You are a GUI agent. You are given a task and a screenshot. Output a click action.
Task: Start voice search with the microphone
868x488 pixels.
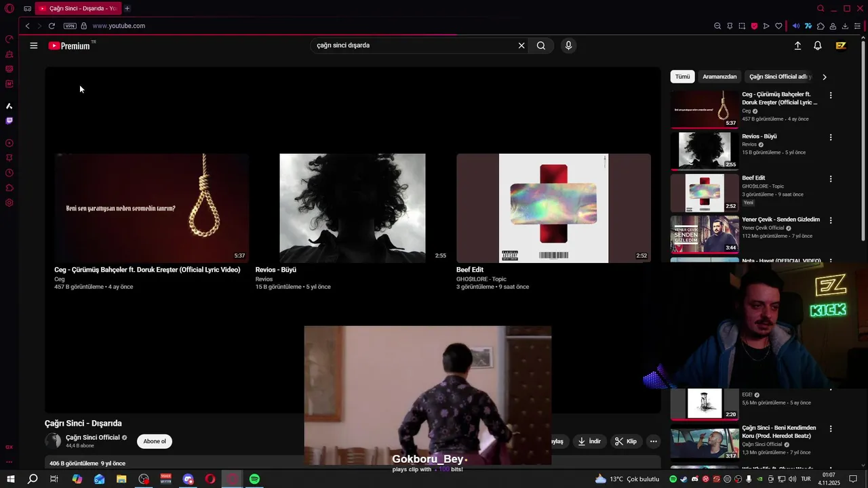[x=568, y=45]
